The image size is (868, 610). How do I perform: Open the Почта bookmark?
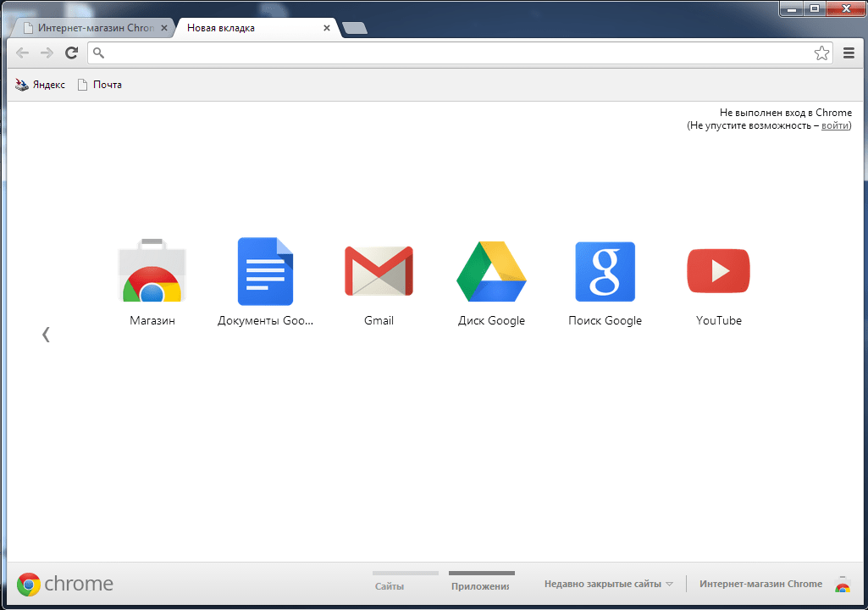pos(99,84)
